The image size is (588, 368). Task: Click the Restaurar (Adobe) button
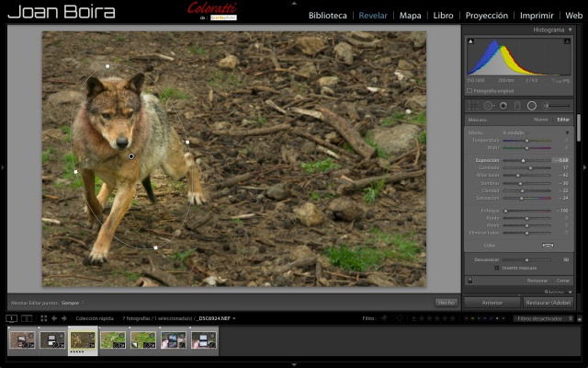pos(548,303)
